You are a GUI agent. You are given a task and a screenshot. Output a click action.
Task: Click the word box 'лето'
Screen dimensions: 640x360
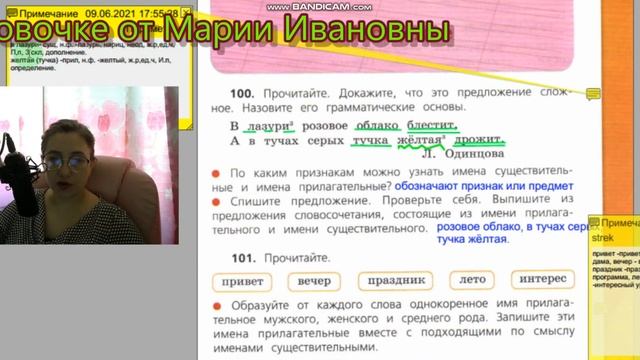tap(472, 280)
